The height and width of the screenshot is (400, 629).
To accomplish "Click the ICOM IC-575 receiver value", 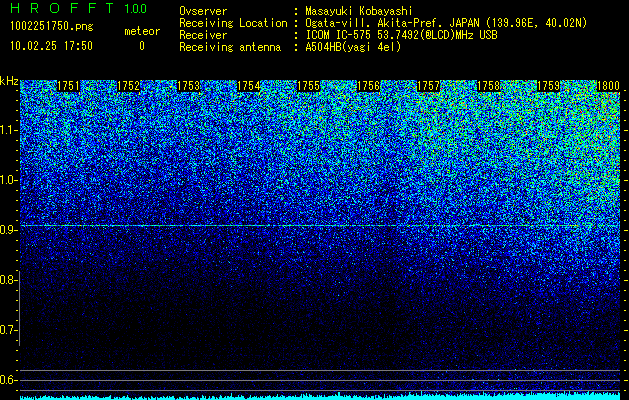I will click(x=402, y=35).
